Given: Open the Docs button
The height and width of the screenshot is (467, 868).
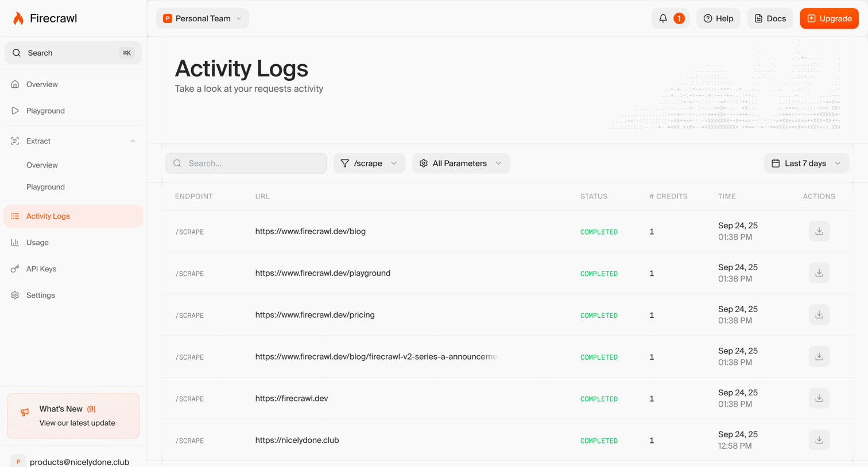Looking at the screenshot, I should 770,18.
